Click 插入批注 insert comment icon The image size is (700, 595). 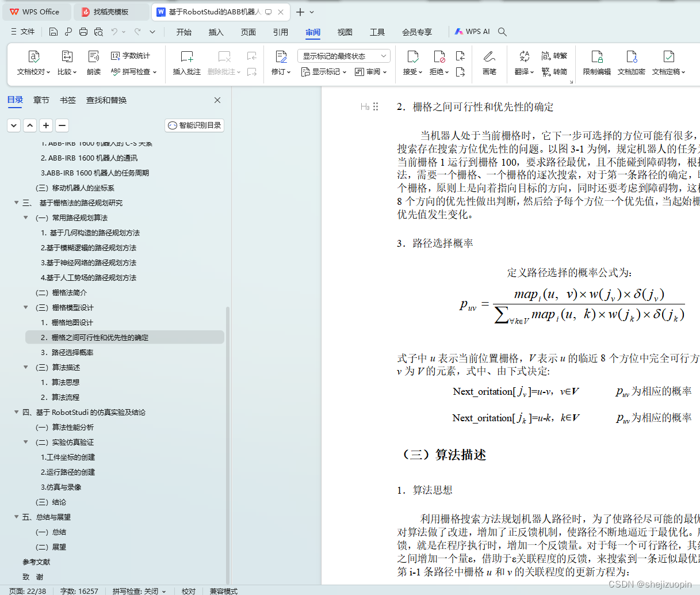click(x=187, y=56)
